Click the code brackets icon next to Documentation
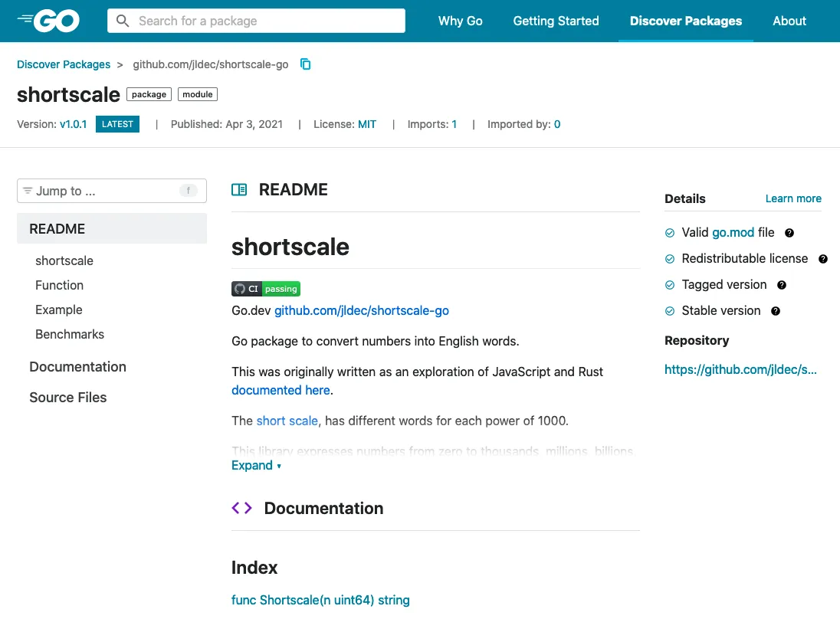The width and height of the screenshot is (840, 619). tap(241, 507)
